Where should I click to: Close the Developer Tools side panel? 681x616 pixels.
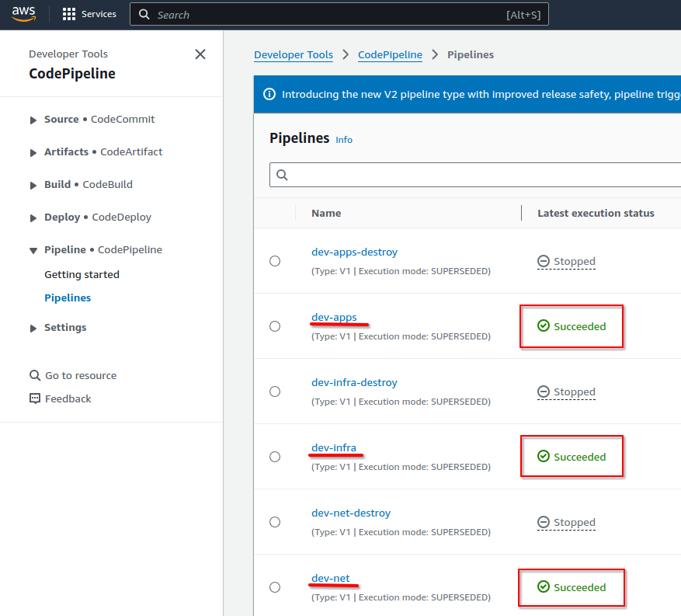tap(200, 54)
